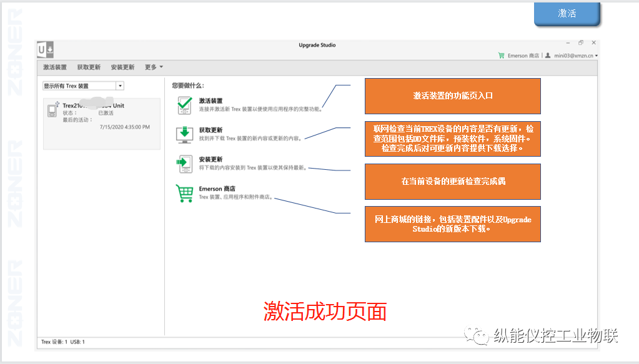639x364 pixels.
Task: Click the 获取更新 download icon
Action: pos(184,134)
